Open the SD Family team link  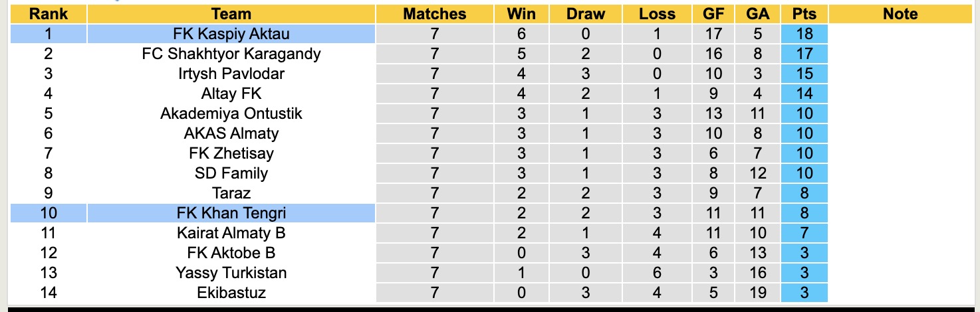231,173
